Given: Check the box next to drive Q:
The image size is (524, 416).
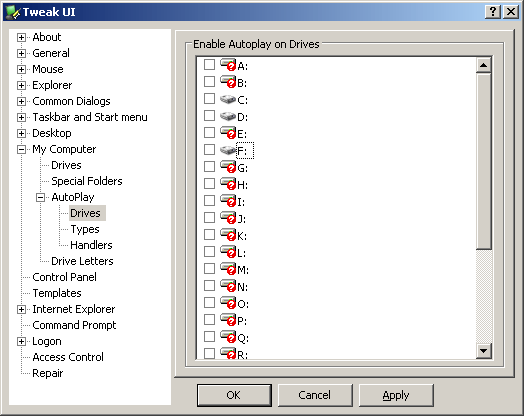Looking at the screenshot, I should (209, 337).
